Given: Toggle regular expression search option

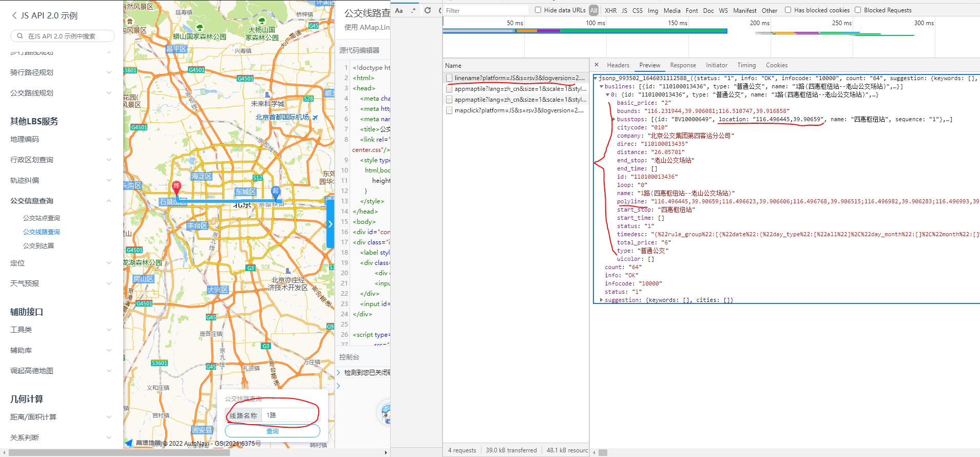Looking at the screenshot, I should point(413,10).
